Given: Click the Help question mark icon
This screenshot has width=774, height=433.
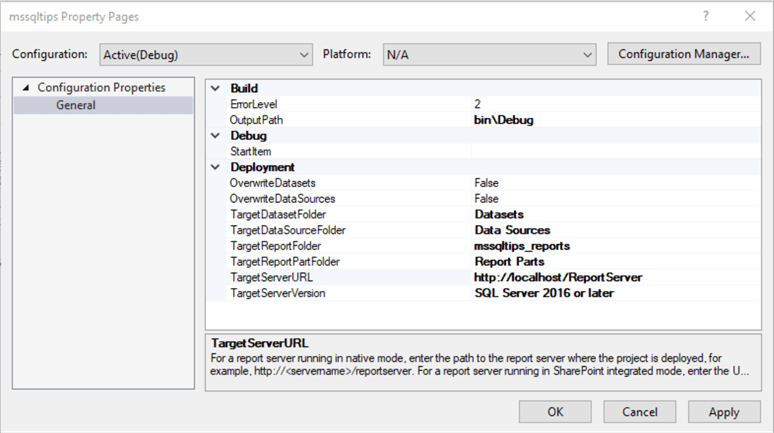Looking at the screenshot, I should coord(706,17).
